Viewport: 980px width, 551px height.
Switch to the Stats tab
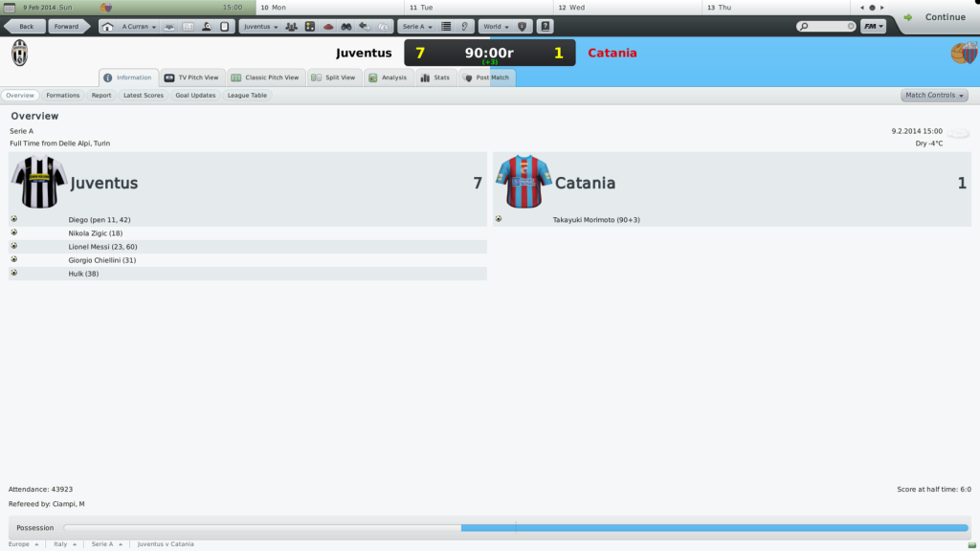tap(435, 77)
